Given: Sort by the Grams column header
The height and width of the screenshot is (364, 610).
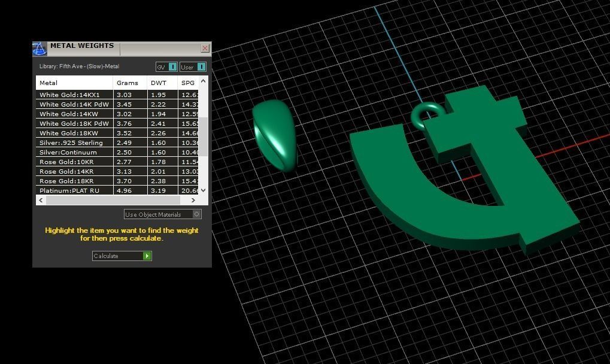Looking at the screenshot, I should click(x=130, y=83).
